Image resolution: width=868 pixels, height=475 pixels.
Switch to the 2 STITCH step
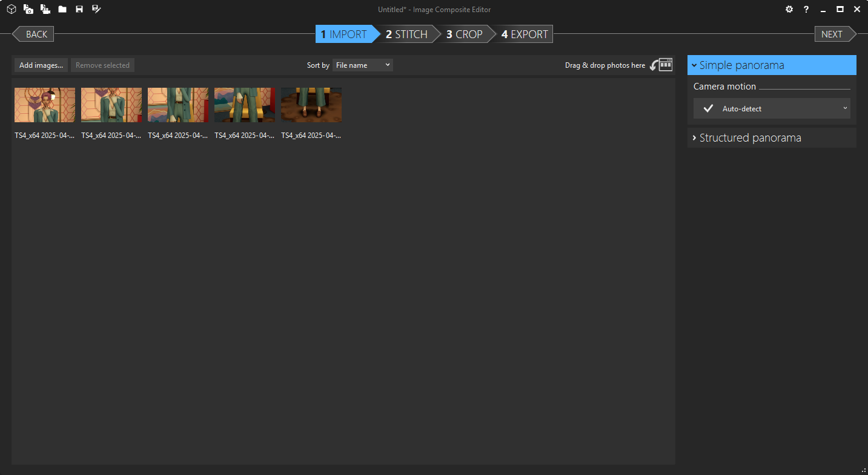pyautogui.click(x=407, y=34)
